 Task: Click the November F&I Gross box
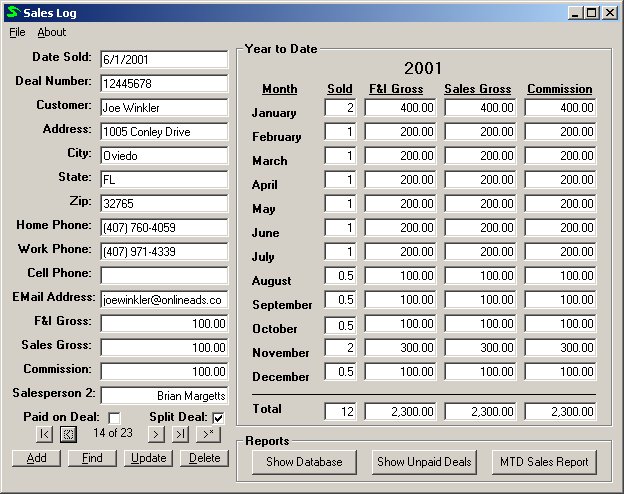point(400,347)
